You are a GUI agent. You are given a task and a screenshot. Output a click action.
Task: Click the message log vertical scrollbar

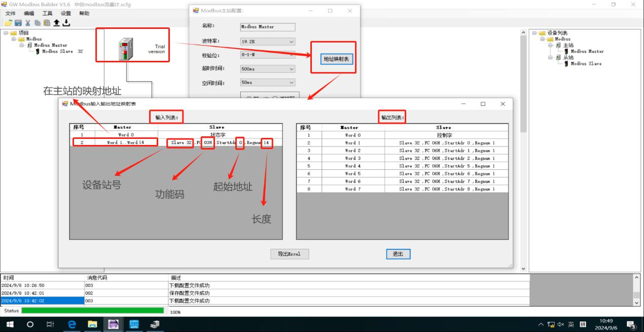pos(637,290)
